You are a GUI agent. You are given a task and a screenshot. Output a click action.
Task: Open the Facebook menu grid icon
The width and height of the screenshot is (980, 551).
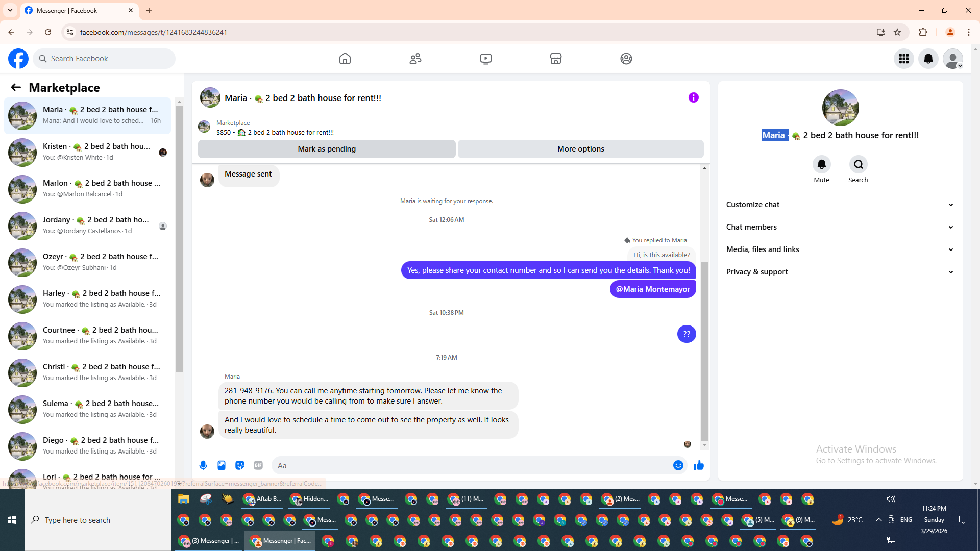pyautogui.click(x=904, y=59)
